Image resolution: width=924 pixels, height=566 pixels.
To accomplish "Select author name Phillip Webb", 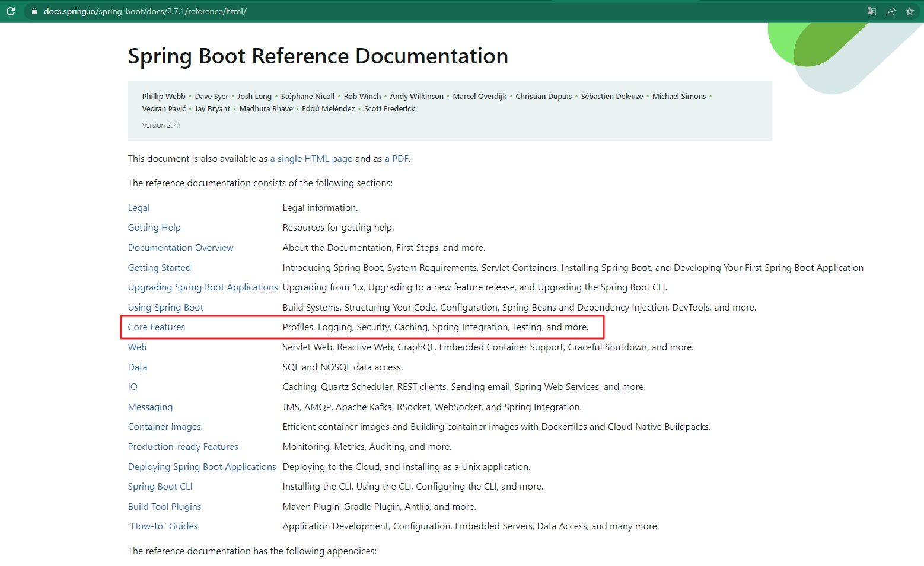I will coord(164,97).
